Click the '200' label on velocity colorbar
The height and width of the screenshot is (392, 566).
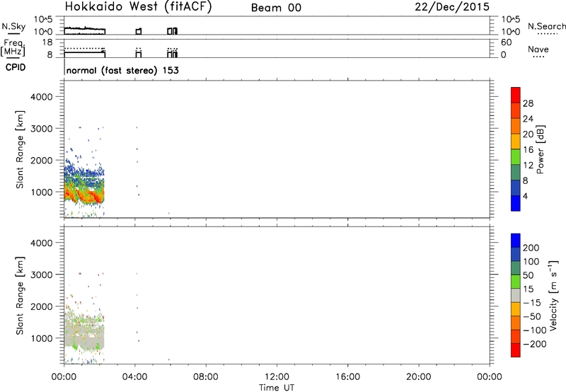coord(531,248)
